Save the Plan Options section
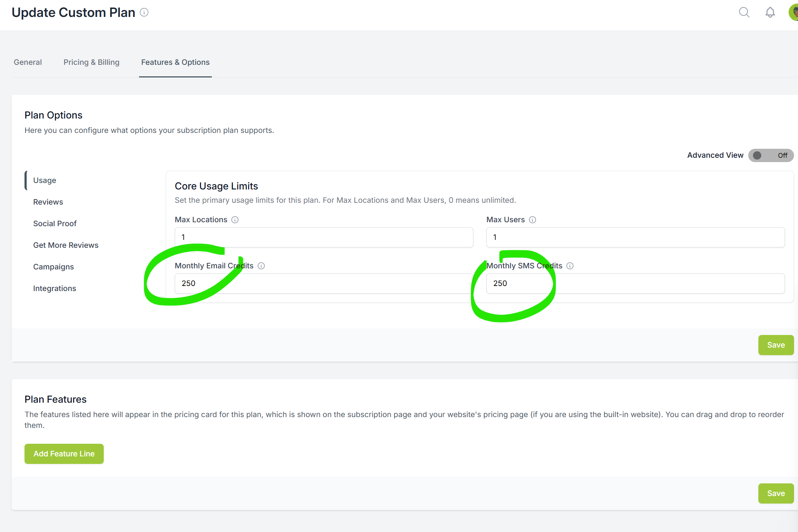798x532 pixels. coord(776,345)
